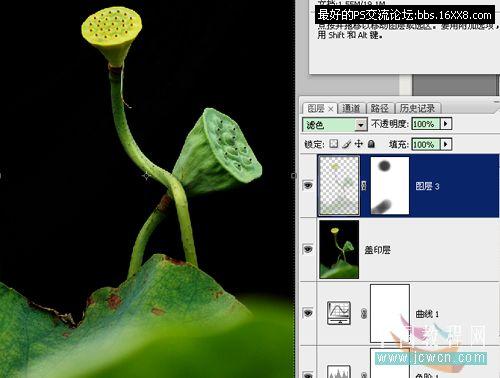Select the 盖印层 layer thumbnail
The width and height of the screenshot is (500, 378).
339,249
